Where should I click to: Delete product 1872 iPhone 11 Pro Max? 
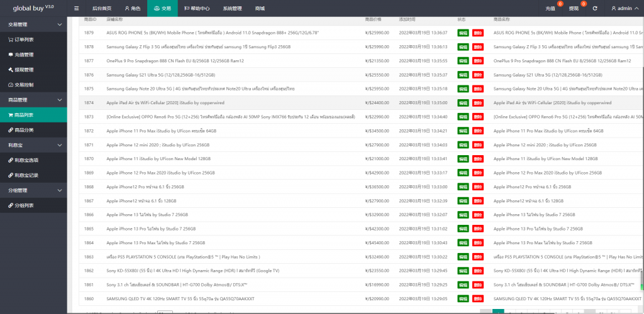(x=478, y=131)
